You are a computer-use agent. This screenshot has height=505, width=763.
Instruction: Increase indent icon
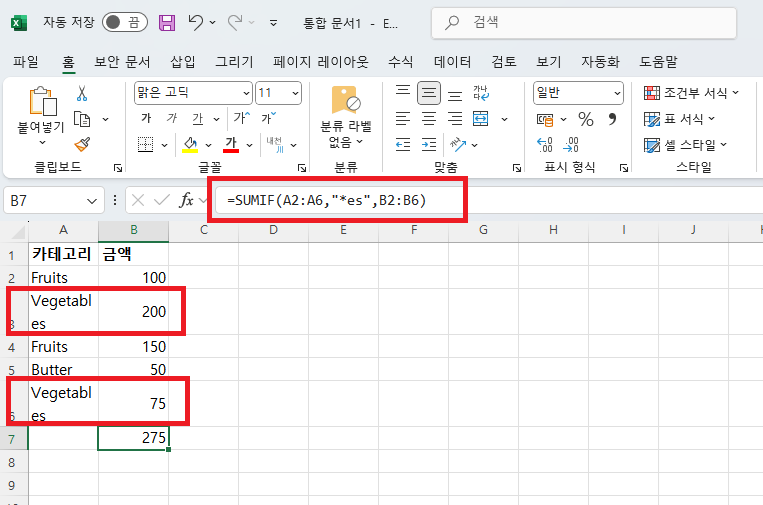click(429, 144)
